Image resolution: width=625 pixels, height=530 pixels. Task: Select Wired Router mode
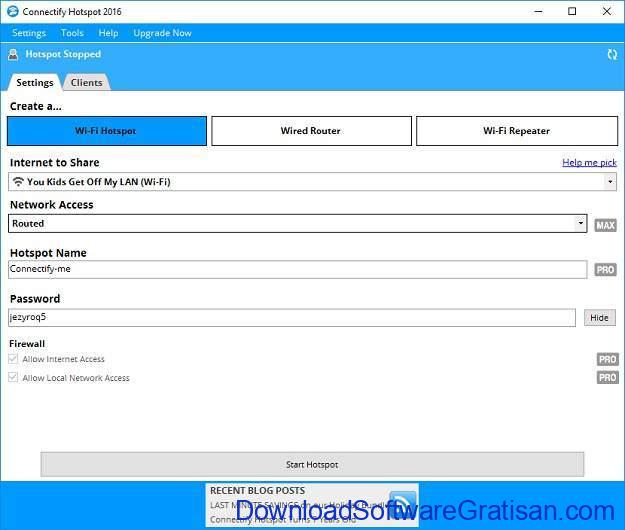pyautogui.click(x=311, y=131)
